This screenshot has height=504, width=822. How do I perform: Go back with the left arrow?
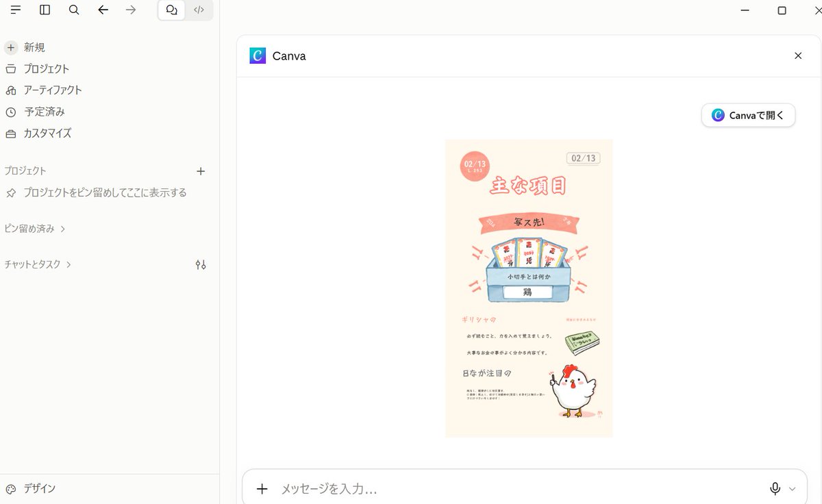click(x=103, y=10)
